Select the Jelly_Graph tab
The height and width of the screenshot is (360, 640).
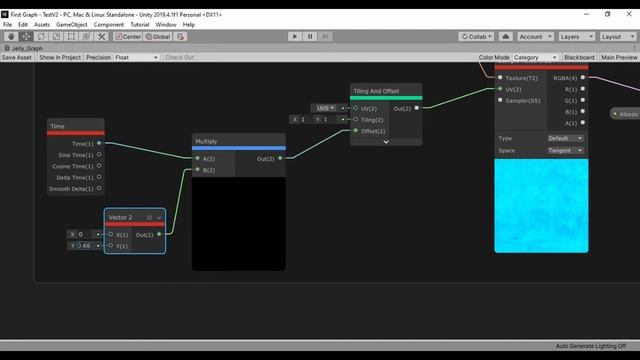point(24,48)
